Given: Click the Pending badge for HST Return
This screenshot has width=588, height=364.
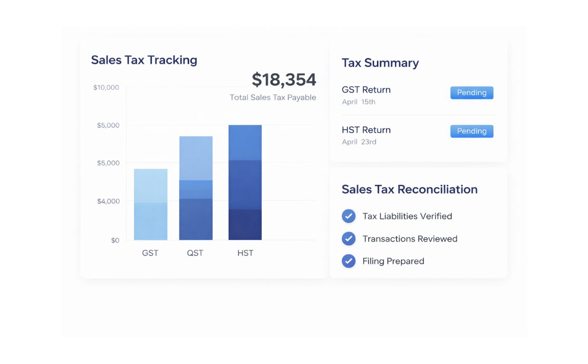Looking at the screenshot, I should click(x=471, y=131).
